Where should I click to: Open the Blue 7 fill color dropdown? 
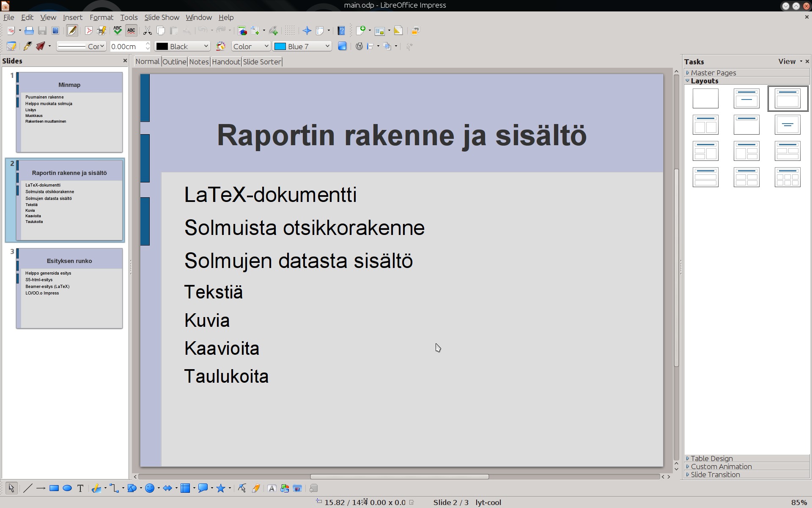click(302, 46)
